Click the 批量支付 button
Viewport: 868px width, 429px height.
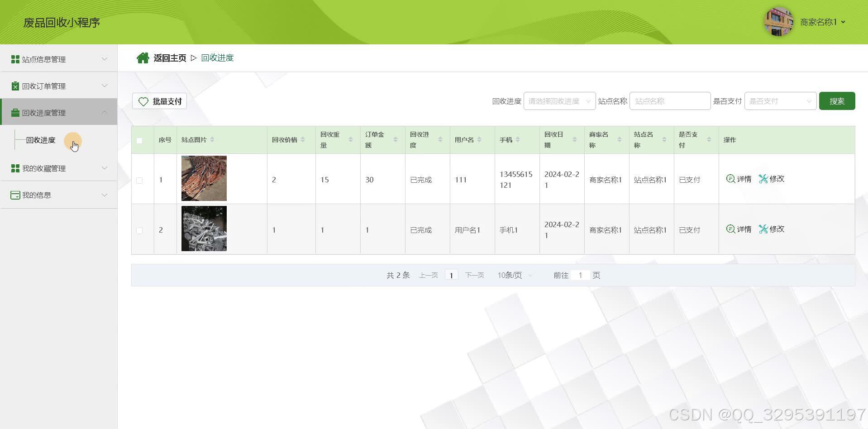pyautogui.click(x=159, y=101)
